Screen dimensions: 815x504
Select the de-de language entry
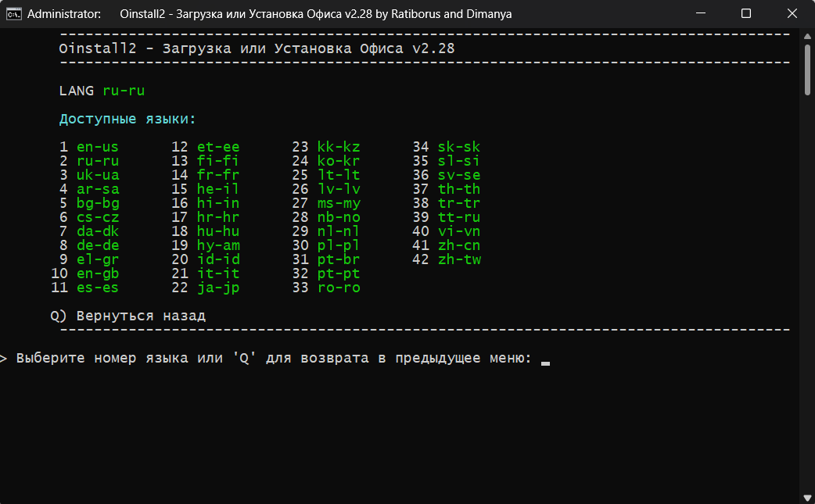[x=97, y=245]
